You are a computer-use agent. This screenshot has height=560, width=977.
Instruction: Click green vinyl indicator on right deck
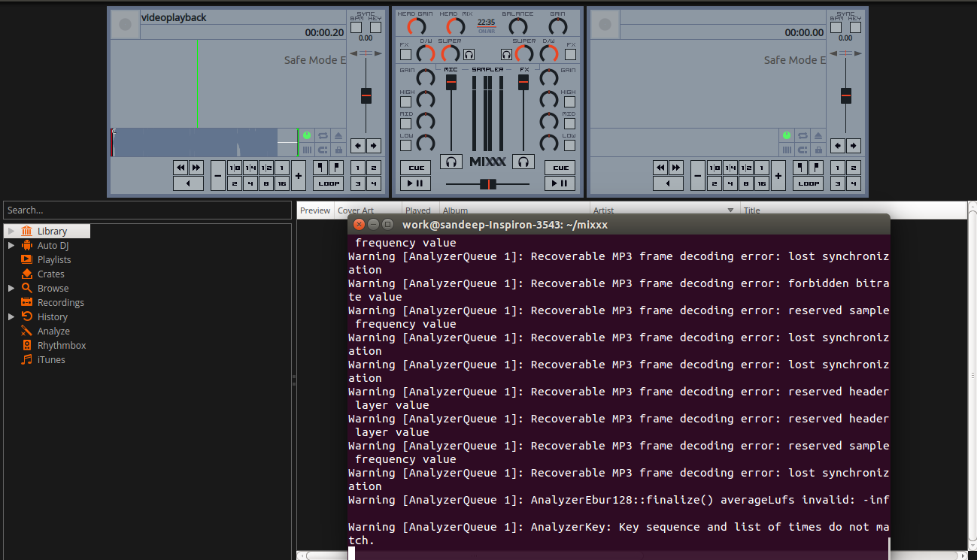coord(787,135)
